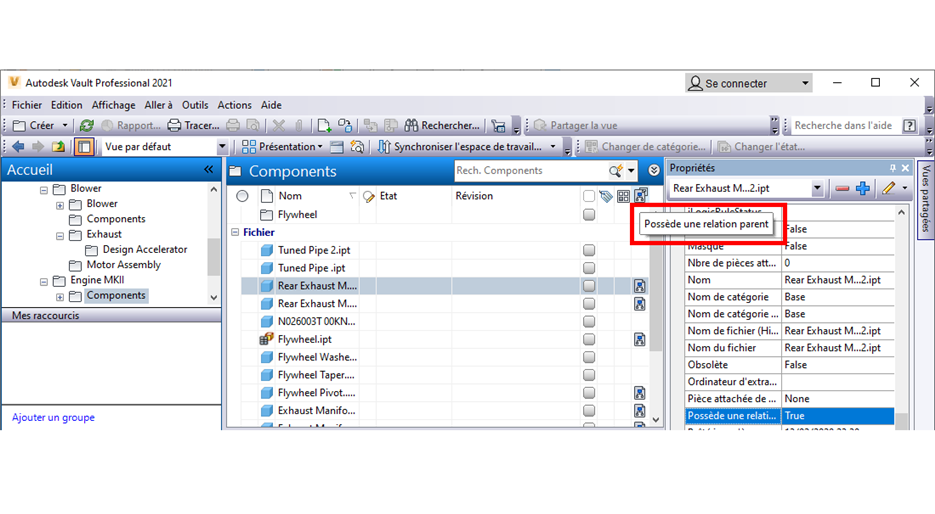Viewport: 935px width, 514px height.
Task: Open the Se connecter dropdown
Action: point(805,83)
